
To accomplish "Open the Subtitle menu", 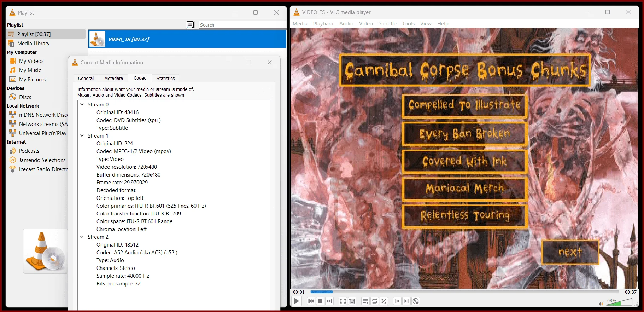I will pos(387,24).
